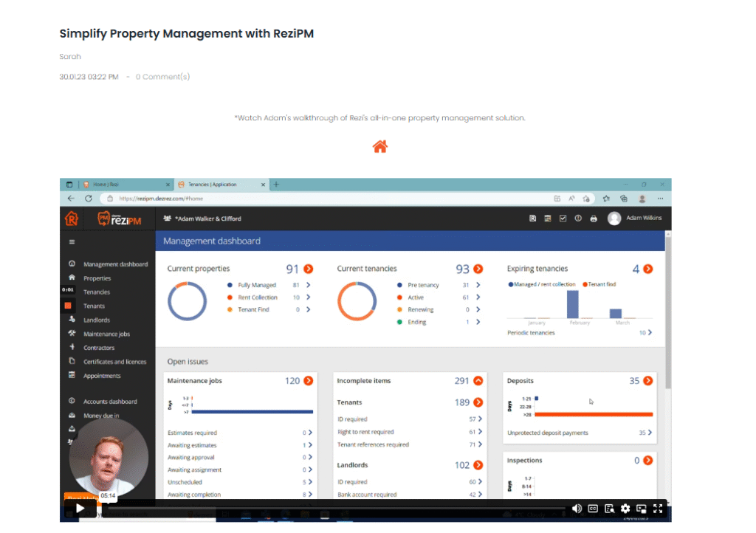Toggle the Managed / rent collection legend
756x533 pixels.
[542, 284]
